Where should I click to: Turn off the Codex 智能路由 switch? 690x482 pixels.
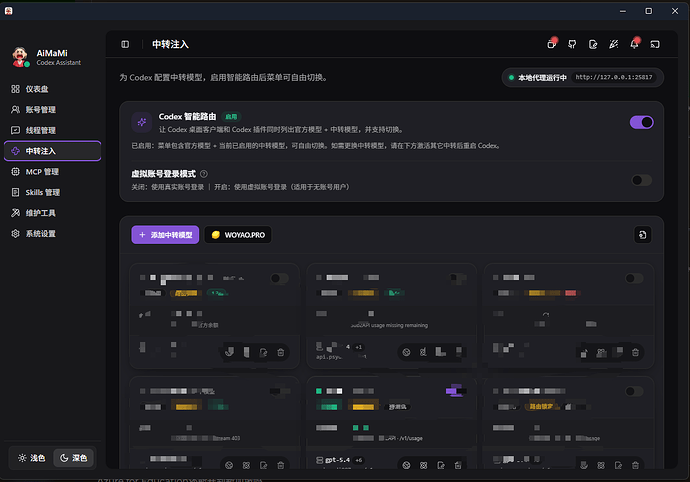[x=642, y=122]
